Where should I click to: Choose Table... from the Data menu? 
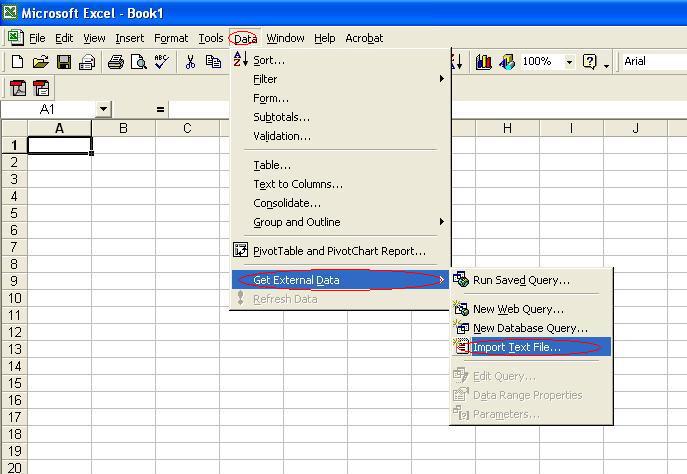point(341,165)
